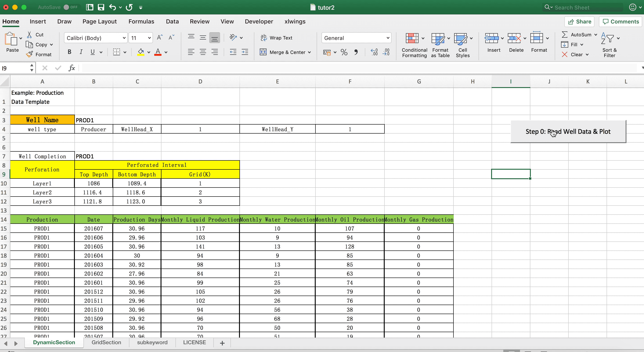Expand the Merge & Center options arrow
Screen dimensions: 644x352
point(310,52)
